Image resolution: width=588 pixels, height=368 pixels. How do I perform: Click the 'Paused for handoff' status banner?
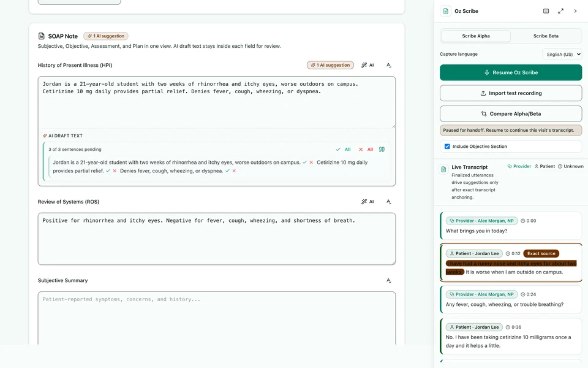pyautogui.click(x=511, y=130)
